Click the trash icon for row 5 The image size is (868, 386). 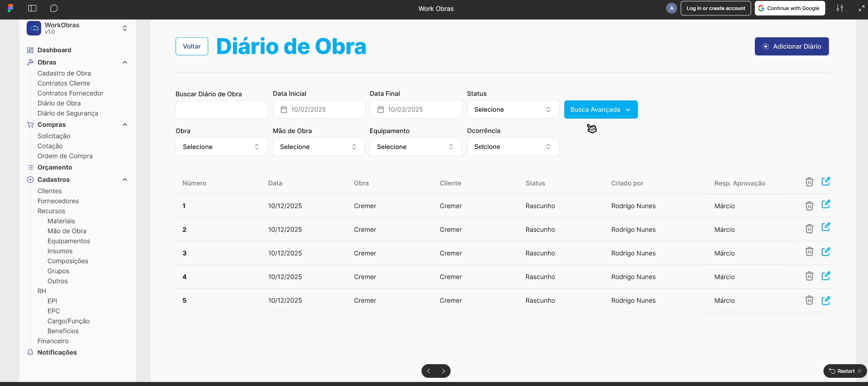809,300
